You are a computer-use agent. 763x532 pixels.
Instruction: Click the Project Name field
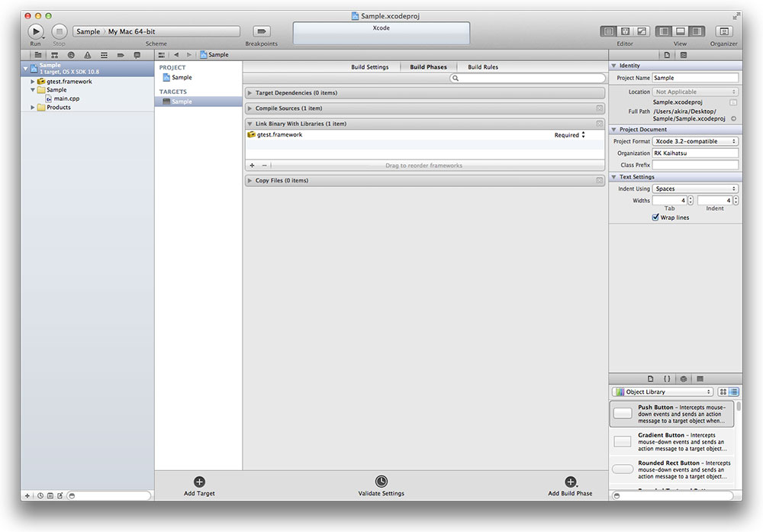pos(695,78)
